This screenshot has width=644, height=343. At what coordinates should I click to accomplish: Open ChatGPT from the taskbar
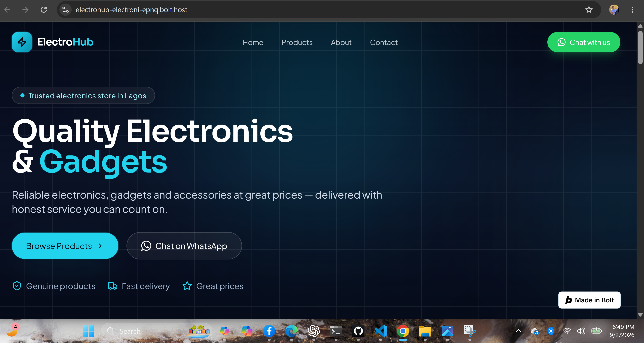tap(313, 331)
